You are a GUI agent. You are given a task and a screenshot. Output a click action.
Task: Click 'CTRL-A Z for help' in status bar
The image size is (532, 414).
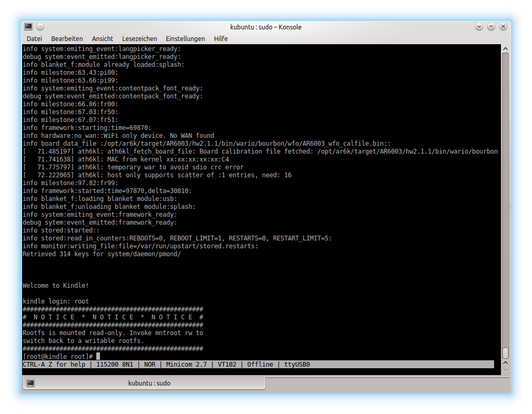(54, 365)
